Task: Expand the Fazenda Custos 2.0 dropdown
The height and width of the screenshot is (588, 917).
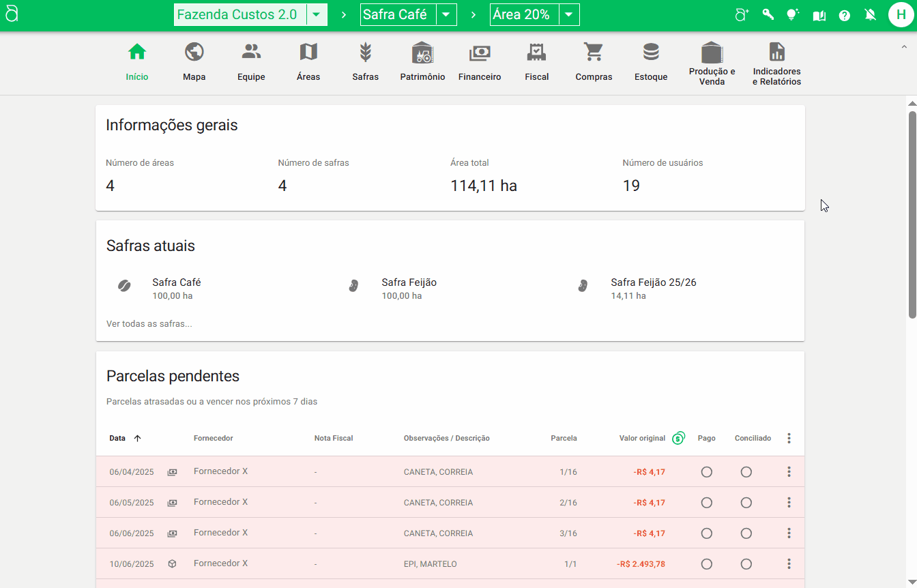Action: tap(317, 15)
